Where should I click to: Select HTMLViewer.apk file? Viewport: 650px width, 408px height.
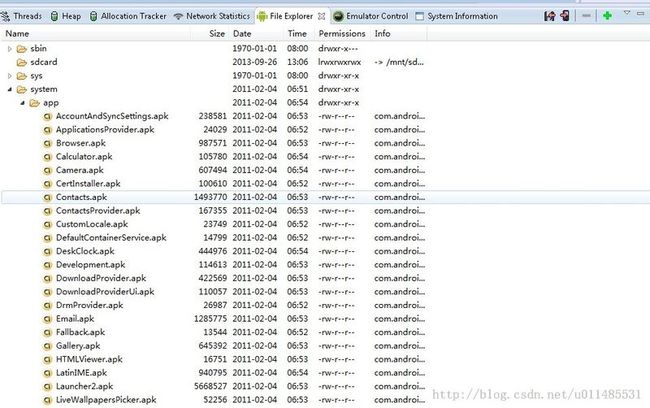pos(89,359)
